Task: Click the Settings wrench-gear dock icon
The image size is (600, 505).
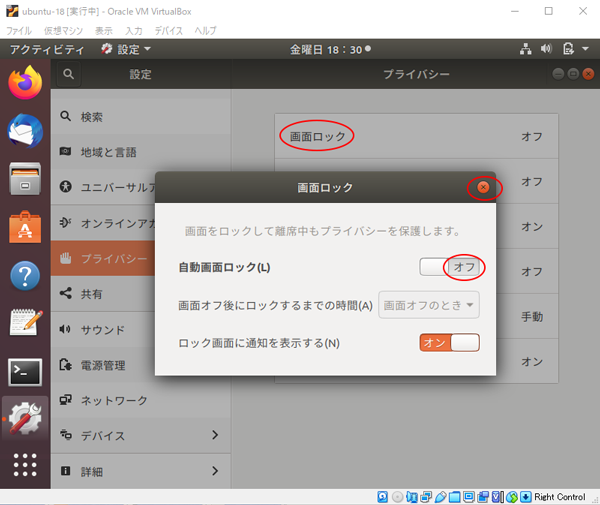Action: (x=25, y=418)
